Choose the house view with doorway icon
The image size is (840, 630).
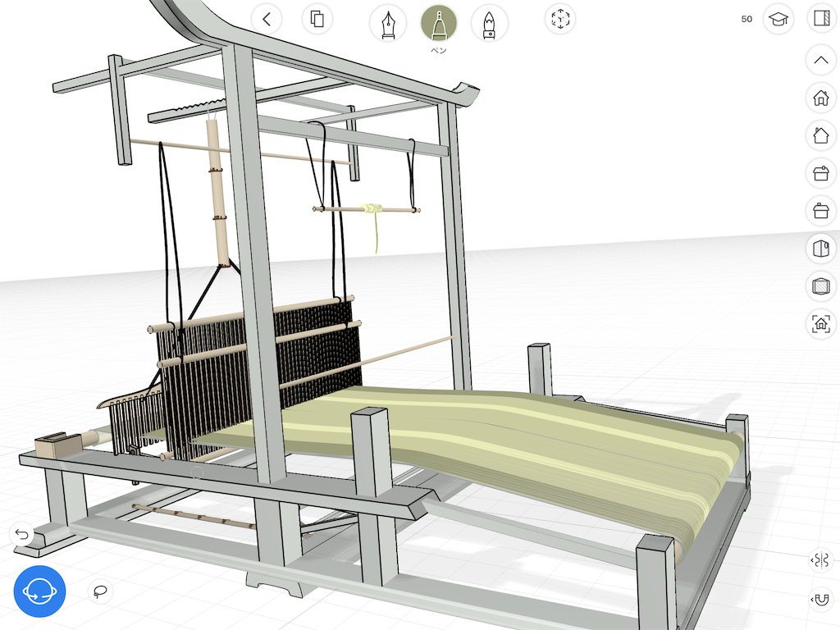821,98
